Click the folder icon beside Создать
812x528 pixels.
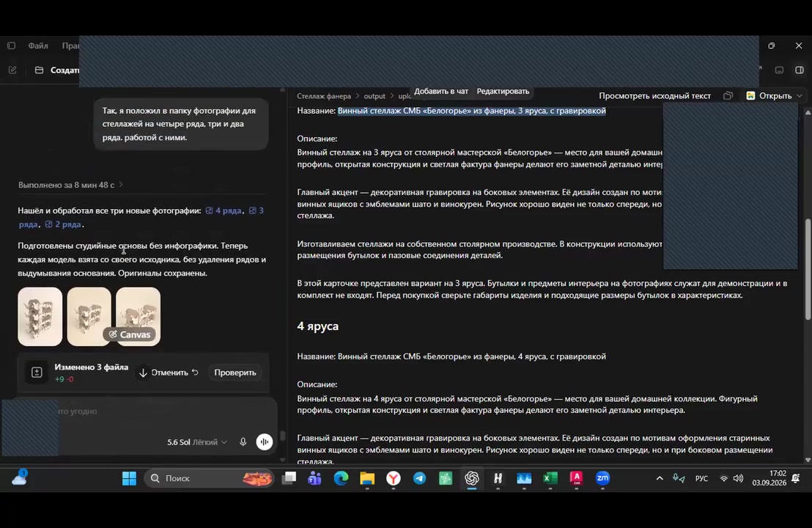point(39,70)
